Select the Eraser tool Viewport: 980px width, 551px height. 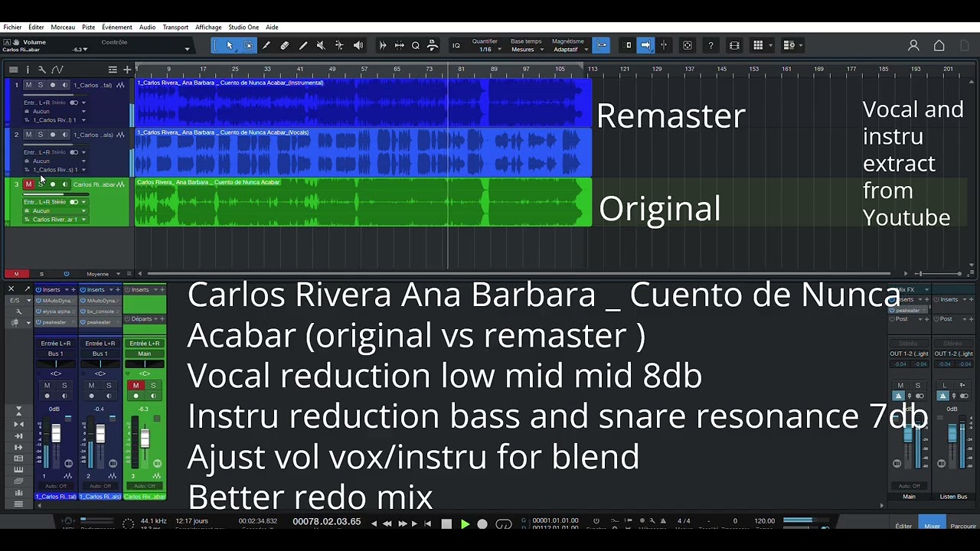point(285,46)
